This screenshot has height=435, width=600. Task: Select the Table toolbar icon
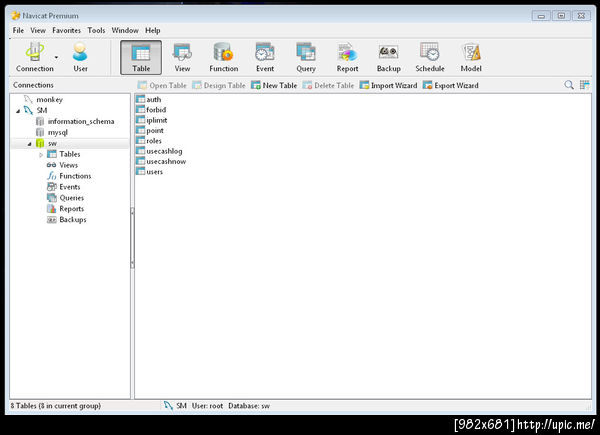click(141, 57)
